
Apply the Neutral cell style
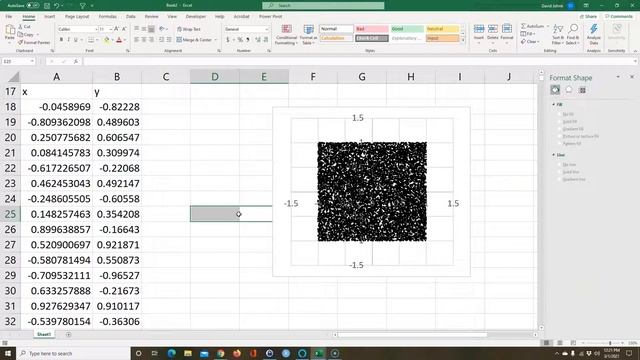click(x=442, y=29)
